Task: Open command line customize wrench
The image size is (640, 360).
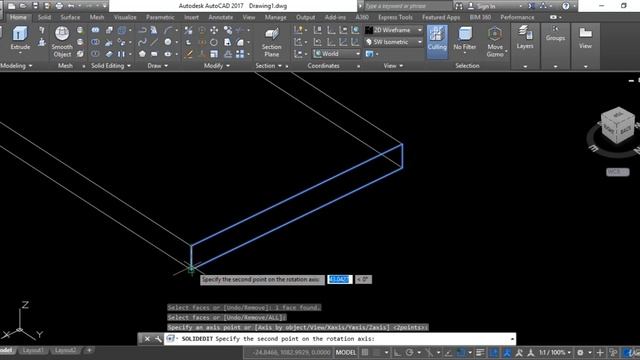Action: click(158, 339)
